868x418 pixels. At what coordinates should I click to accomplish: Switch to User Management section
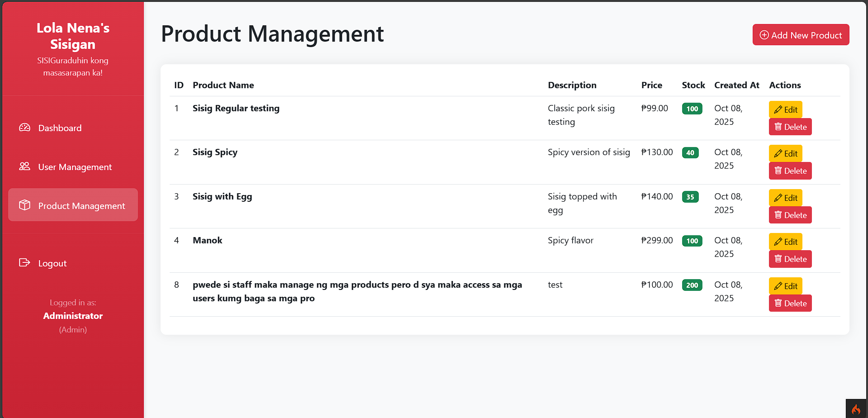coord(75,166)
